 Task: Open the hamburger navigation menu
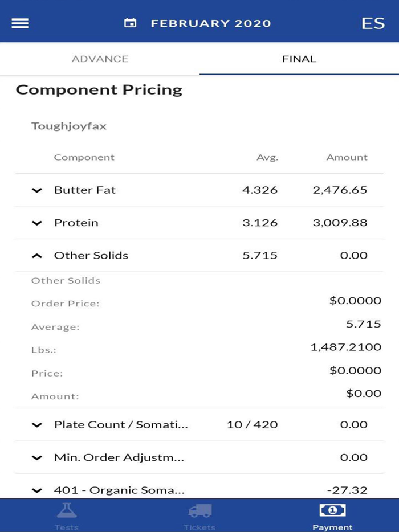point(20,23)
